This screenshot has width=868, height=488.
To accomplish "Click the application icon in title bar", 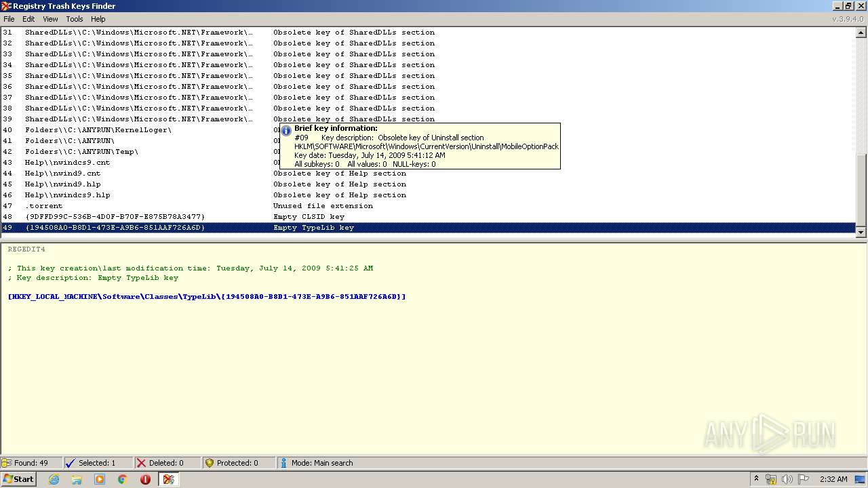I will [x=6, y=6].
